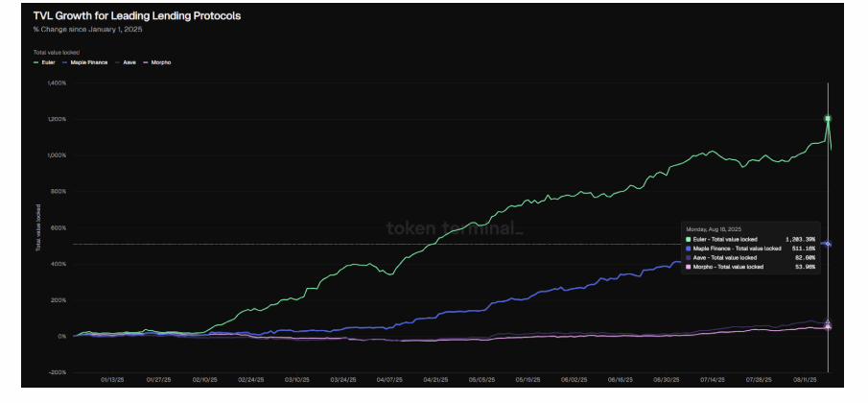Screen dimensions: 868x403
Task: Click the tooltip date 'Monday, Aug 18, 2025'
Action: click(714, 229)
